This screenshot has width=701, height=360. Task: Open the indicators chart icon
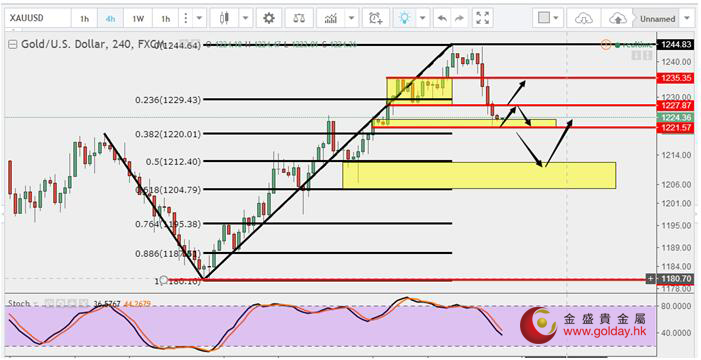click(331, 18)
